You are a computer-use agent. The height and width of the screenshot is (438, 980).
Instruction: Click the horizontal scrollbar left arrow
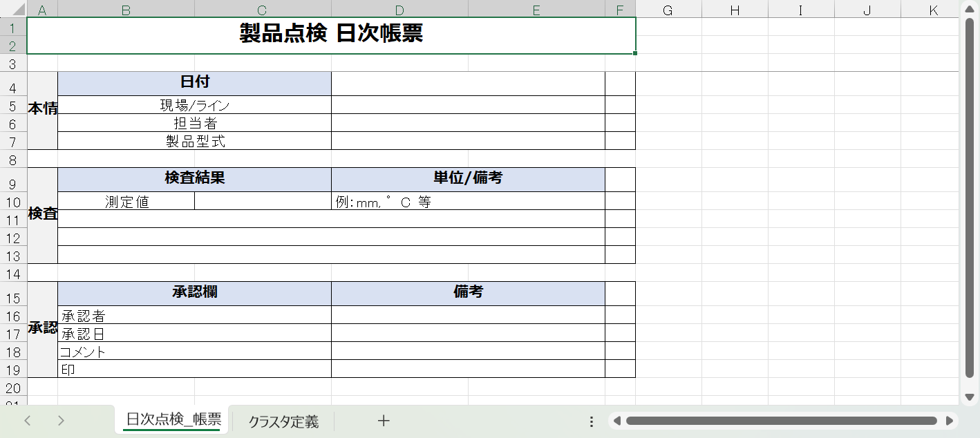click(x=617, y=421)
